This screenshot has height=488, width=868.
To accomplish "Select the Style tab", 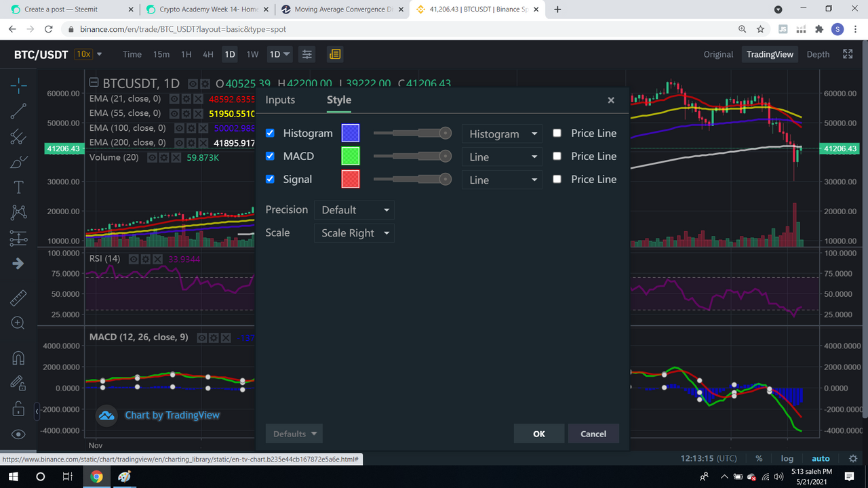I will click(339, 100).
